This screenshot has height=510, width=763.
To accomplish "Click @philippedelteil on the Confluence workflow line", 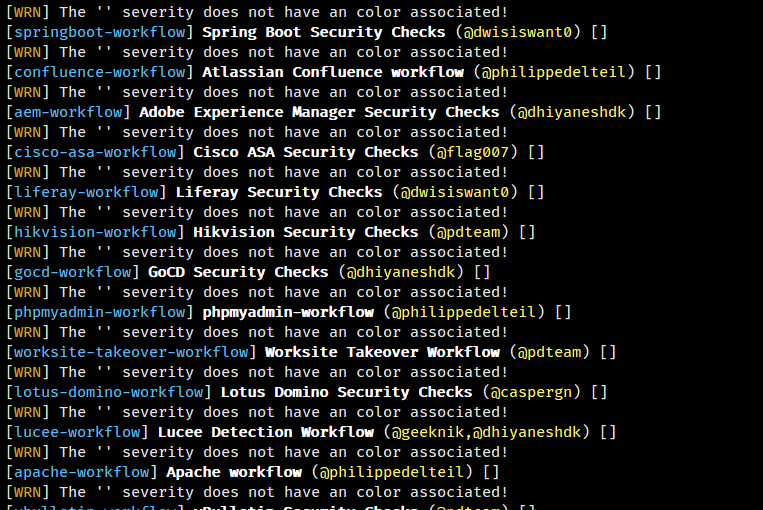I will (554, 72).
